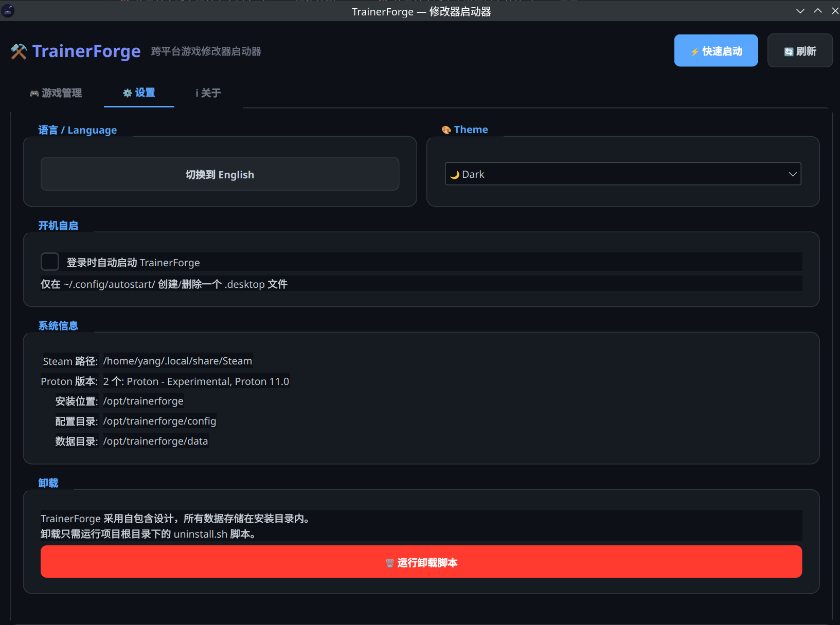Select the 设置 tab

[x=139, y=93]
